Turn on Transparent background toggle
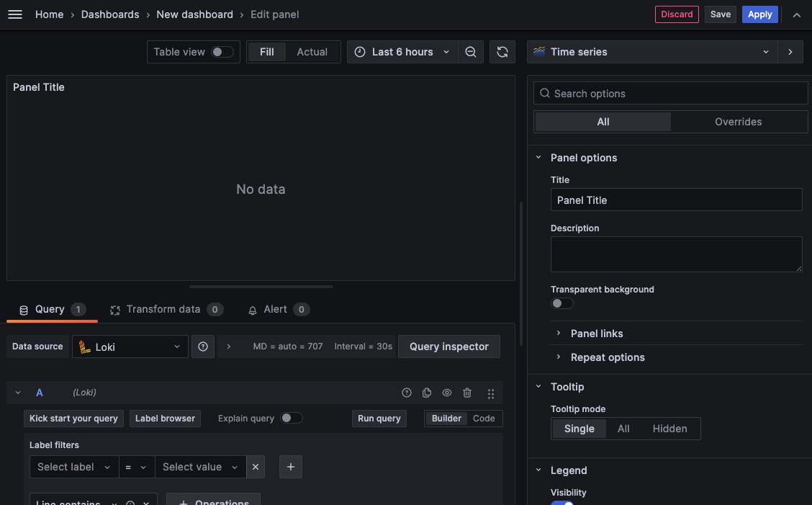Screen dimensions: 812x505 tap(561, 303)
